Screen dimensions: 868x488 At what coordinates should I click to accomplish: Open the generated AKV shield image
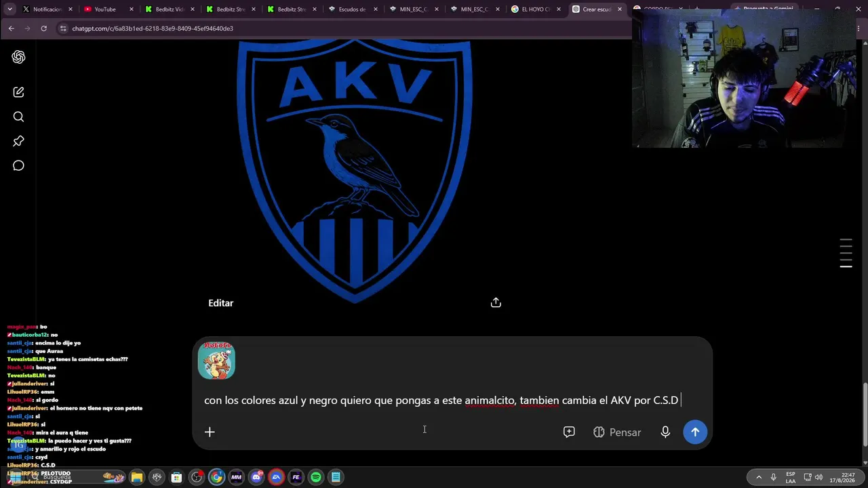[355, 171]
